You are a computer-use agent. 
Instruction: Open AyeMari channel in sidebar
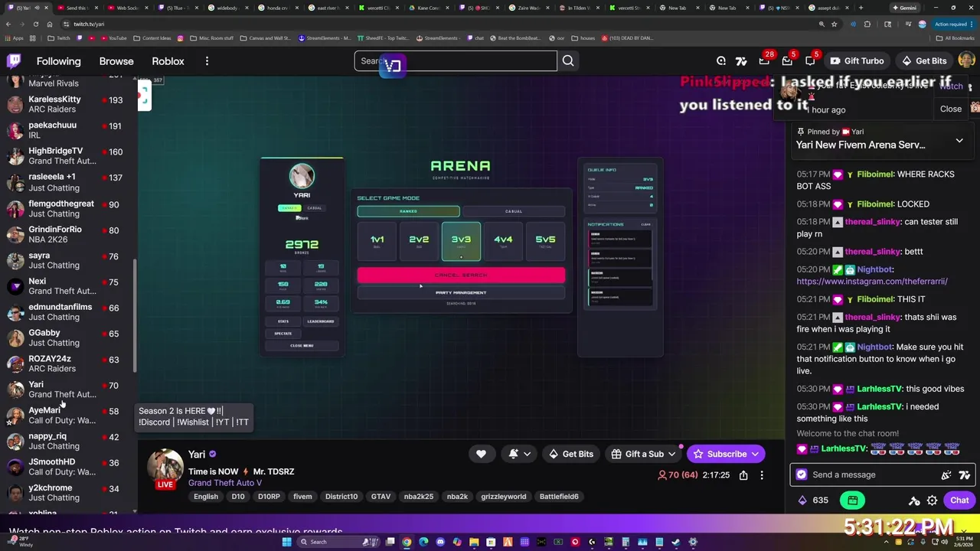67,415
